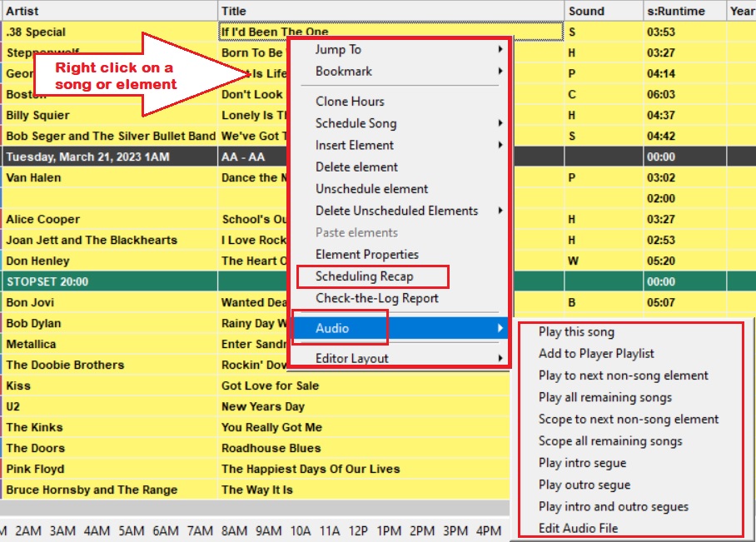
Task: Select Add to Player Playlist
Action: click(596, 354)
